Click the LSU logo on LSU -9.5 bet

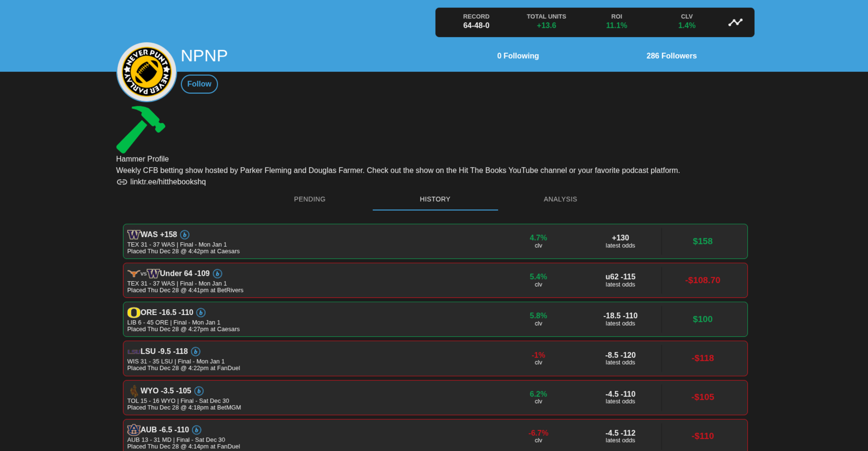pos(134,351)
